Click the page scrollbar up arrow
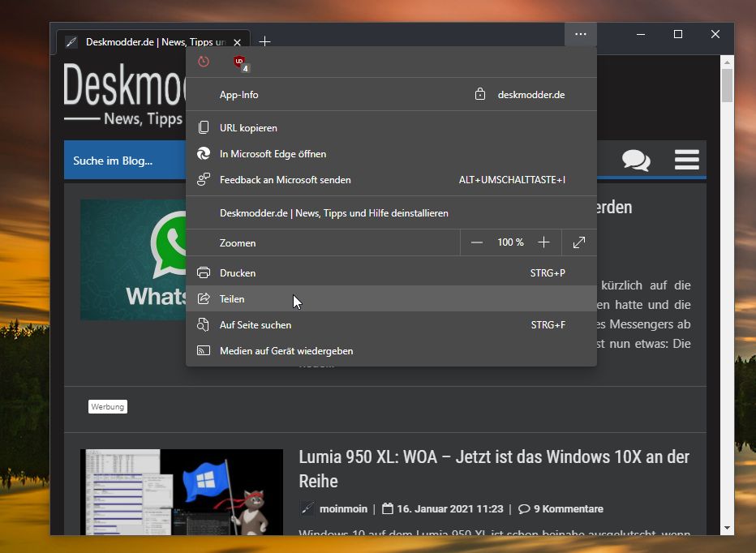 click(x=727, y=62)
